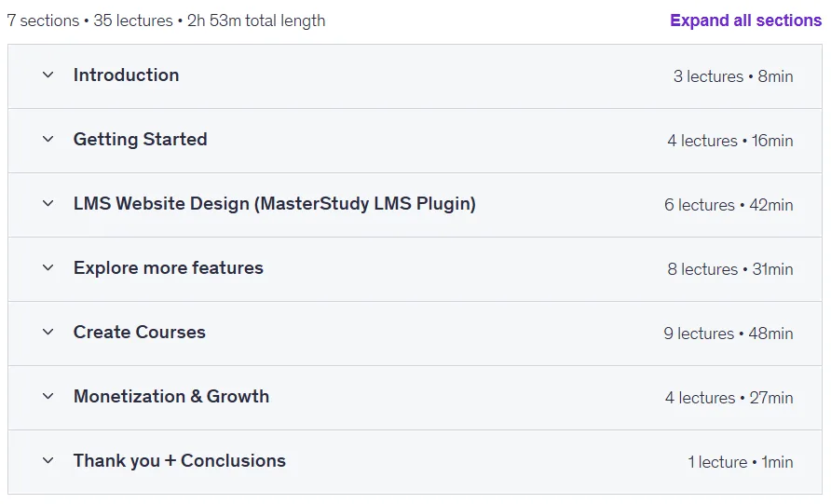Image resolution: width=831 pixels, height=504 pixels.
Task: Click LMS Website Design (MasterStudy LMS Plugin) title
Action: tap(275, 203)
